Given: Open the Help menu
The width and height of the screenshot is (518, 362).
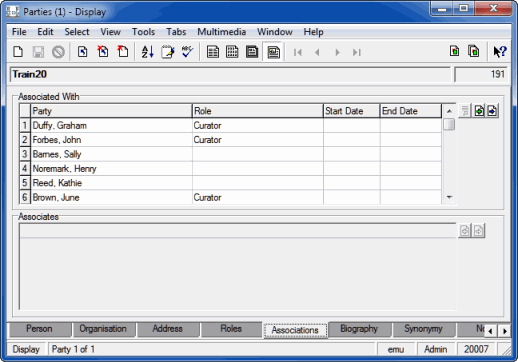Looking at the screenshot, I should coord(313,32).
